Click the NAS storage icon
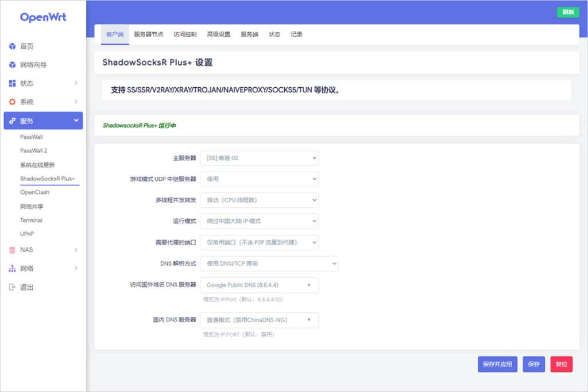 [x=13, y=250]
